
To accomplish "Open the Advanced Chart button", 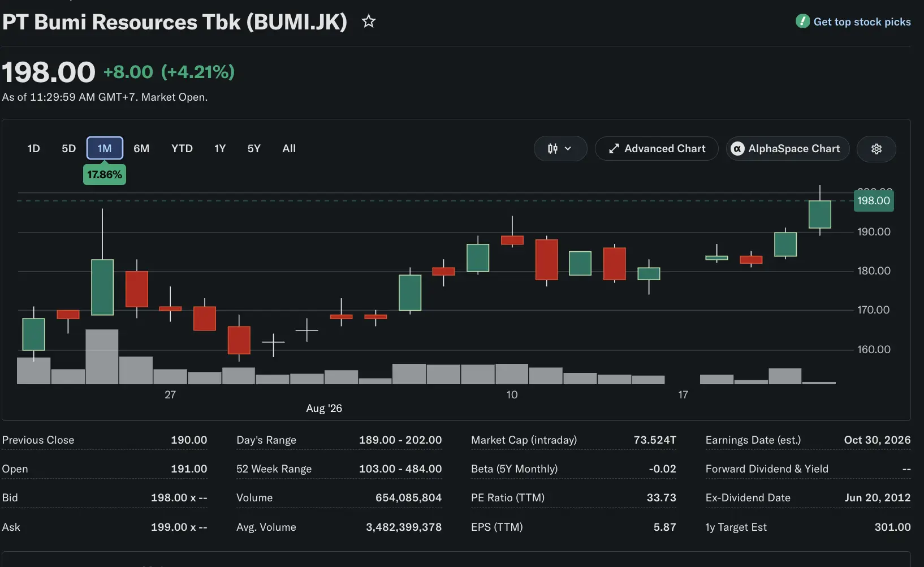I will tap(657, 148).
